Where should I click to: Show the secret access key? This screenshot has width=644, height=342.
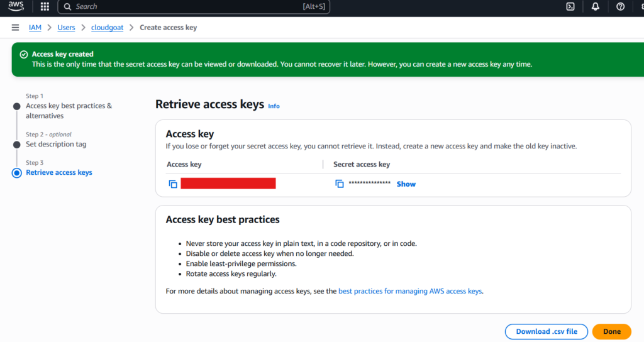(x=406, y=184)
